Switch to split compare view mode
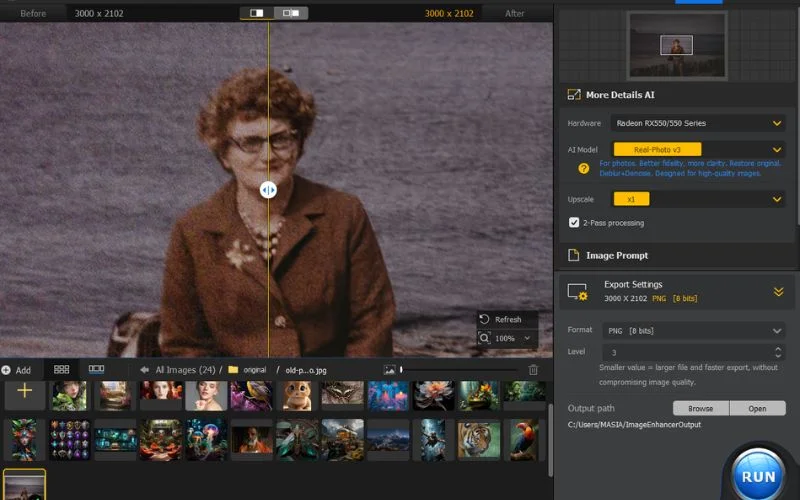800x500 pixels. coord(257,13)
